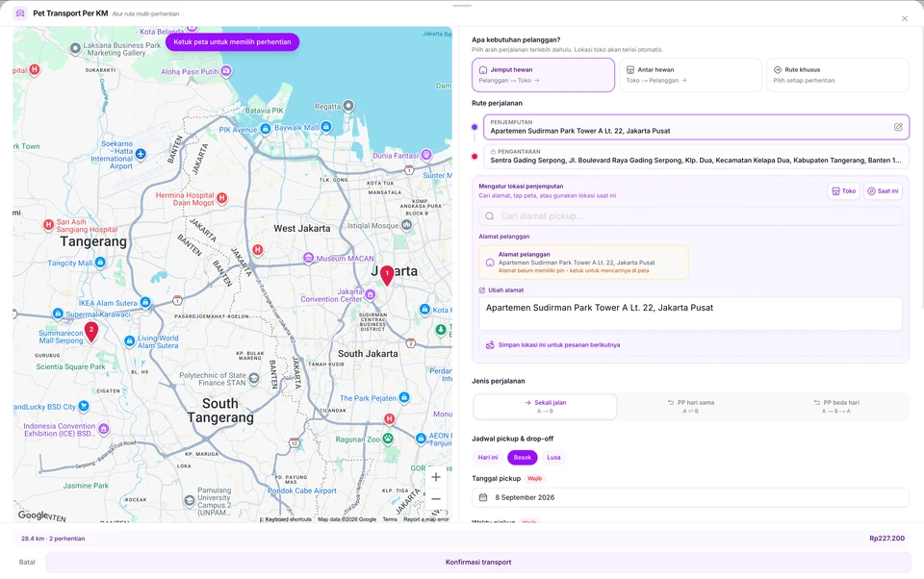Click IKEA Alam Sutera shopping marker
Image resolution: width=924 pixels, height=579 pixels.
(x=145, y=302)
